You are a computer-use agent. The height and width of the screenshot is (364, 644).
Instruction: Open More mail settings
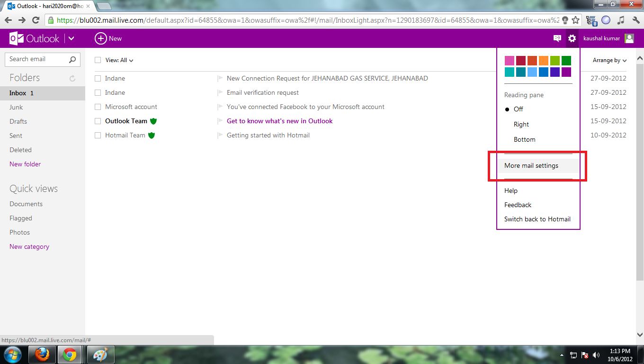coord(531,165)
